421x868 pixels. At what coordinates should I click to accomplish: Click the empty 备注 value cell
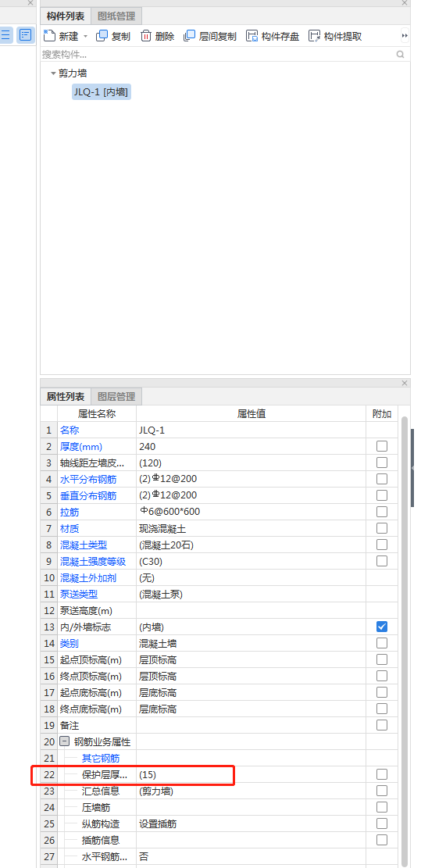pyautogui.click(x=252, y=725)
